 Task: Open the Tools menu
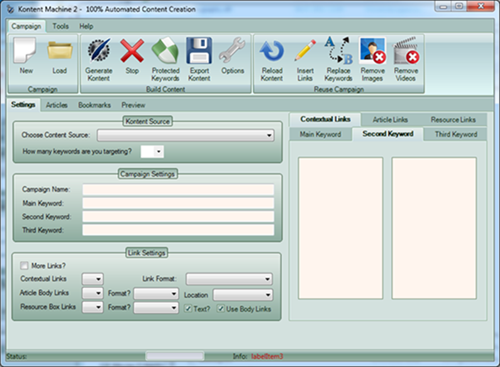point(60,26)
